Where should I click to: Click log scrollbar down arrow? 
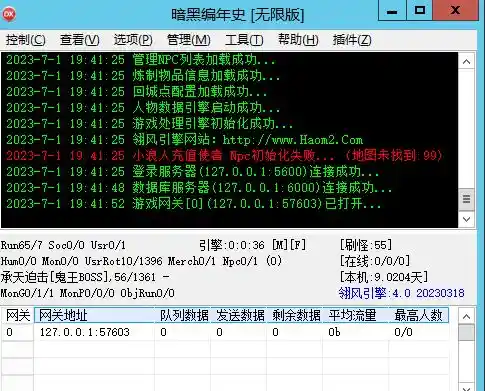pyautogui.click(x=467, y=219)
